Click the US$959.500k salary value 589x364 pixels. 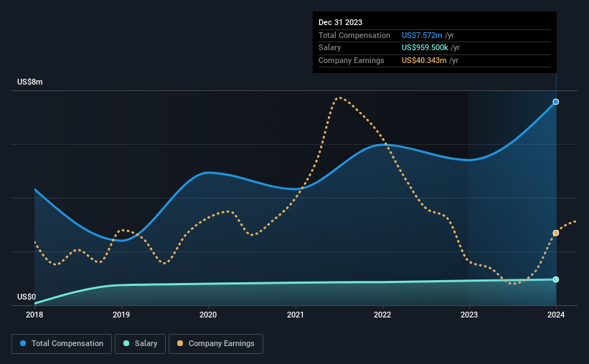(x=425, y=48)
